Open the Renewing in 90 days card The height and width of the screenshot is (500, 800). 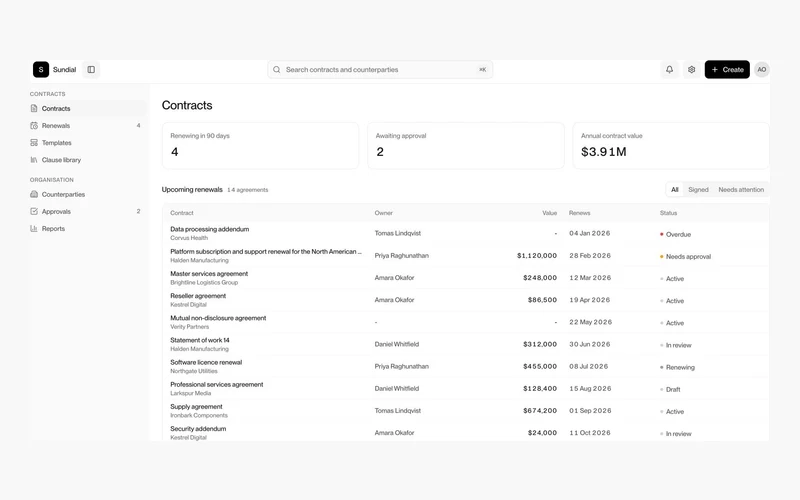click(x=260, y=145)
